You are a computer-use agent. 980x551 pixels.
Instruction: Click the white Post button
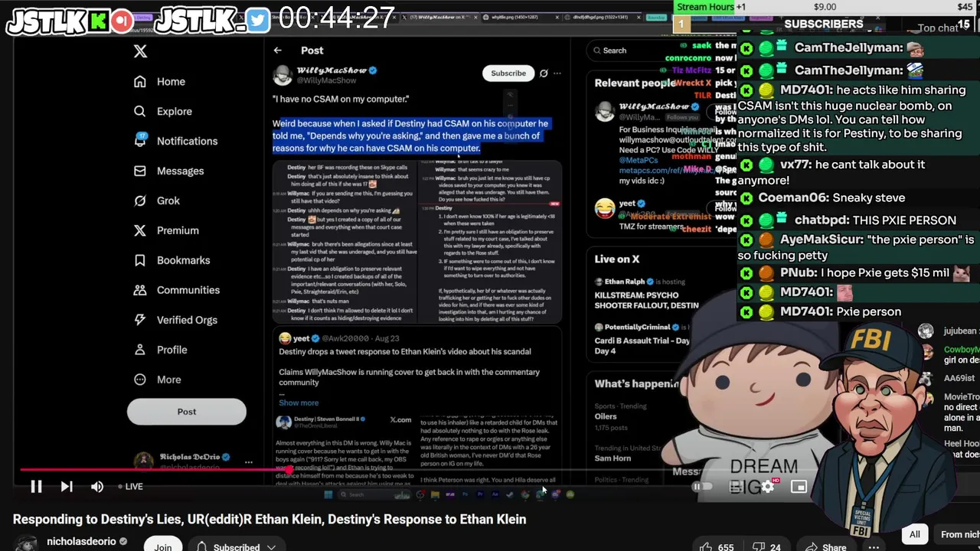tap(187, 412)
